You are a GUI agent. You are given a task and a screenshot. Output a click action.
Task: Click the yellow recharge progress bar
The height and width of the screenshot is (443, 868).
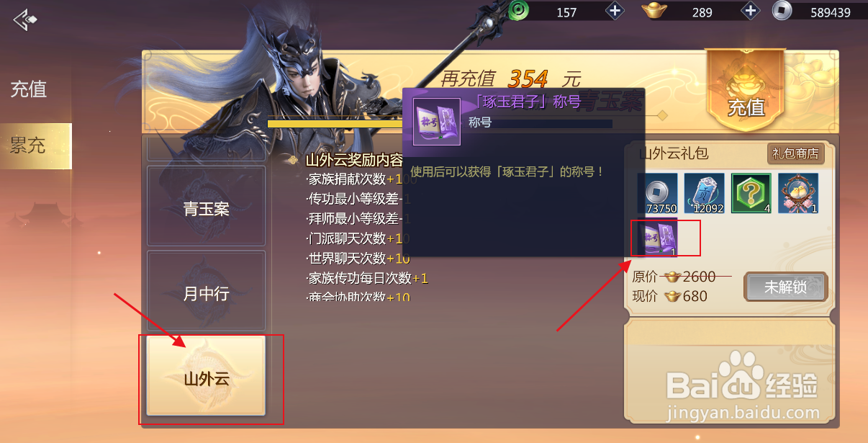(335, 124)
